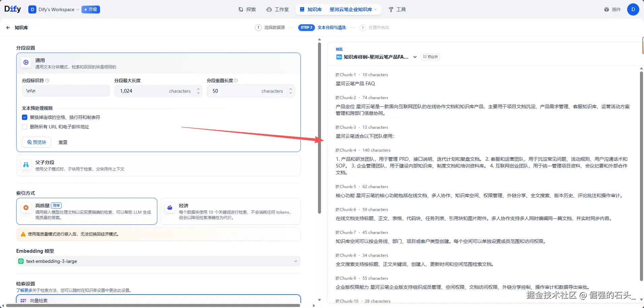Screen dimensions: 644x308
Task: Click the 高质量 index icon
Action: pyautogui.click(x=26, y=208)
